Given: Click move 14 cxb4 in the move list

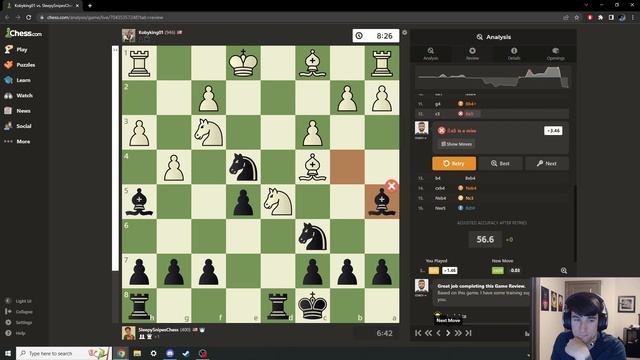Looking at the screenshot, I should pos(440,188).
